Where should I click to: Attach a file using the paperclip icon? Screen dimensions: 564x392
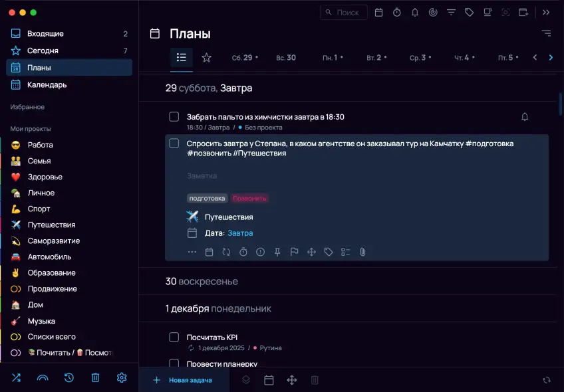pos(362,252)
